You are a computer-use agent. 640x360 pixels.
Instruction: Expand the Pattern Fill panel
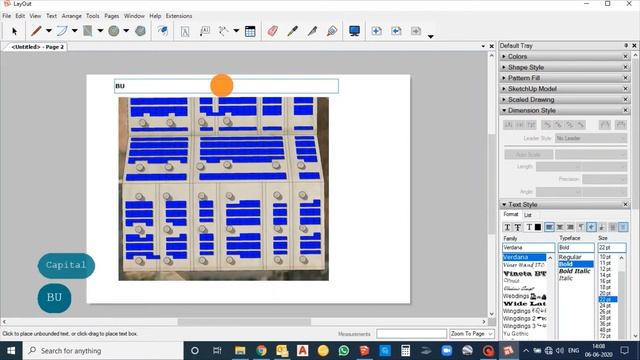[x=563, y=78]
